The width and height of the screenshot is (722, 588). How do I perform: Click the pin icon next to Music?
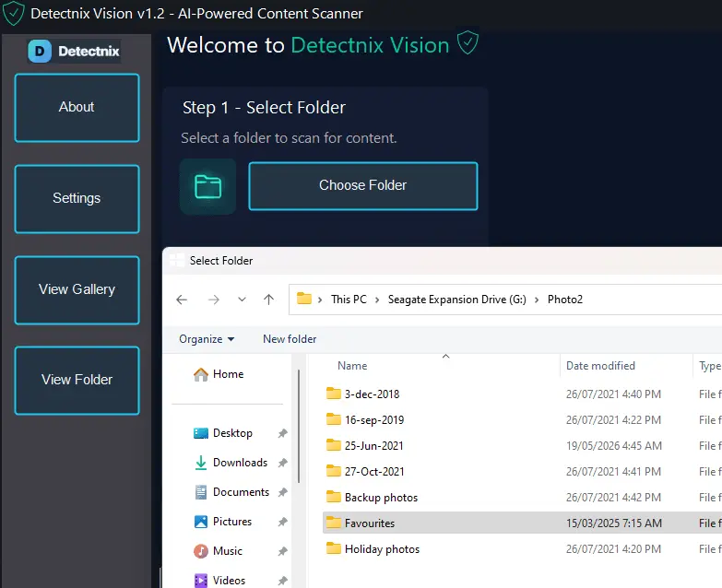(x=283, y=551)
